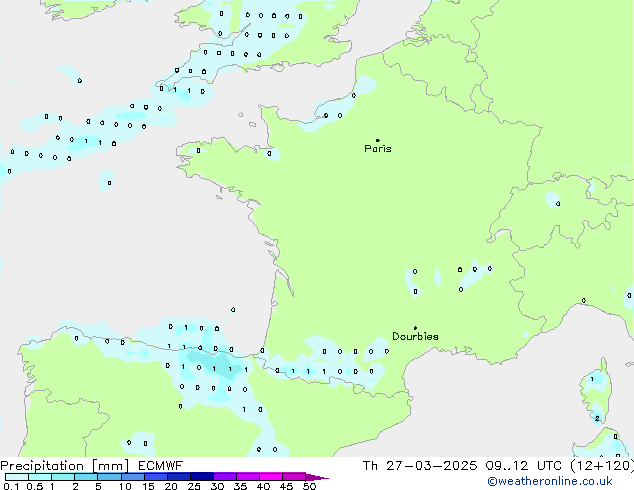Image resolution: width=634 pixels, height=490 pixels.
Task: Click the city dot marker above Dourbies
Action: pos(415,328)
